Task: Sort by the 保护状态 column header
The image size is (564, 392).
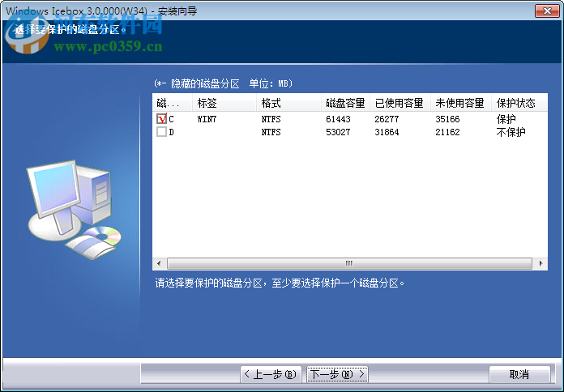Action: coord(519,103)
